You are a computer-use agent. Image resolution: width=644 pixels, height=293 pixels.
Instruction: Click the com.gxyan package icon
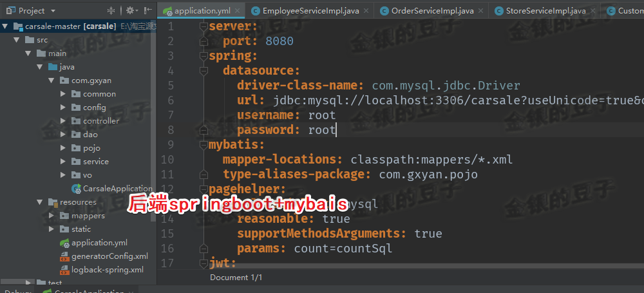click(x=64, y=80)
